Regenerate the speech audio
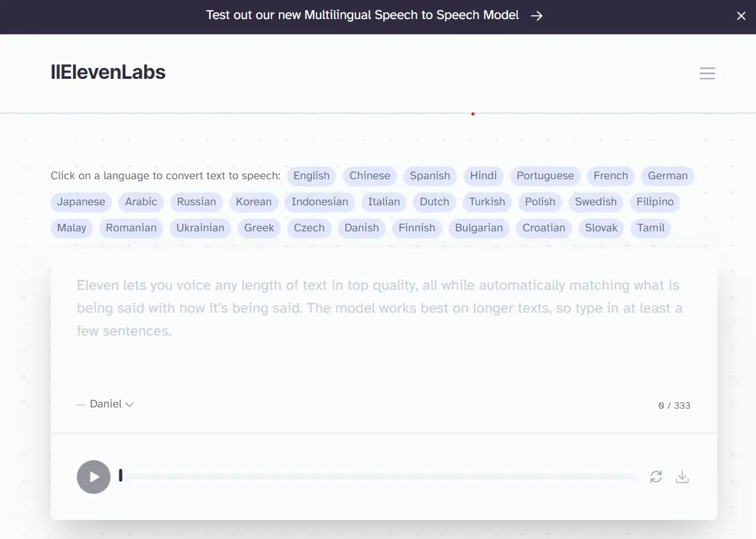Screen dimensions: 756x539 coord(656,476)
